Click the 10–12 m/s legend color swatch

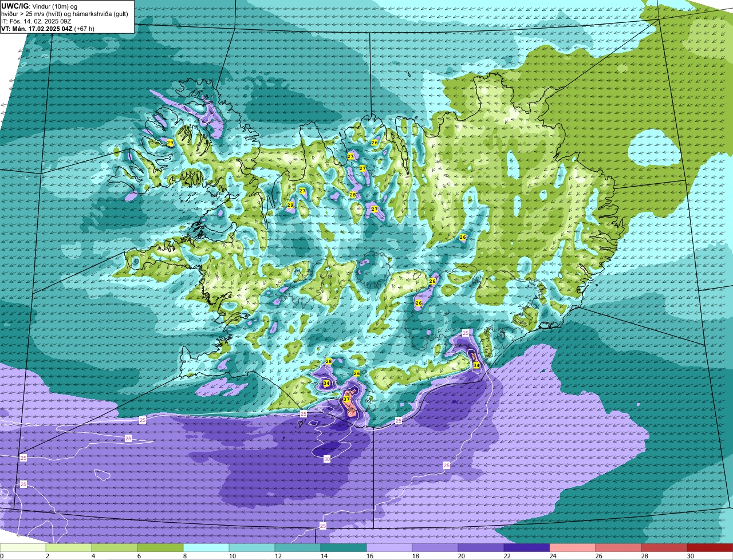pos(252,548)
